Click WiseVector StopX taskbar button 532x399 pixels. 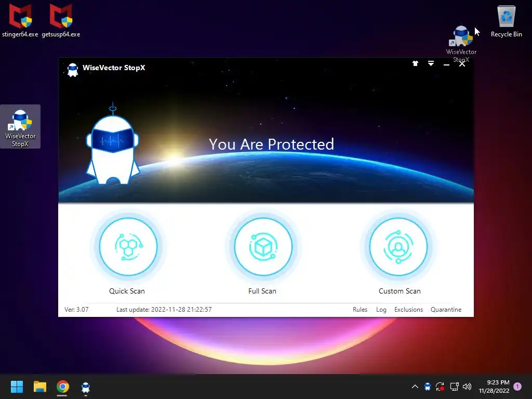click(86, 387)
